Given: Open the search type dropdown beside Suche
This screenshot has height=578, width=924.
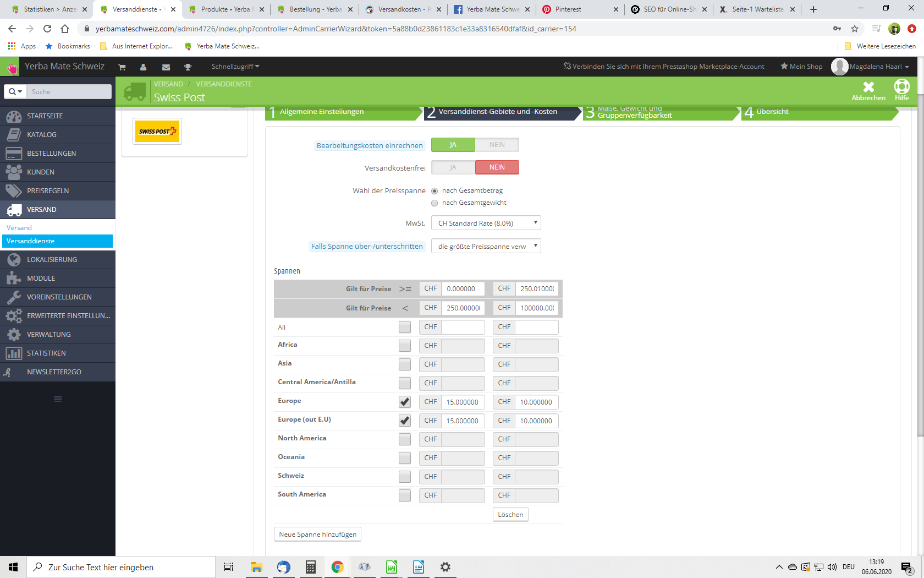Looking at the screenshot, I should tap(15, 92).
